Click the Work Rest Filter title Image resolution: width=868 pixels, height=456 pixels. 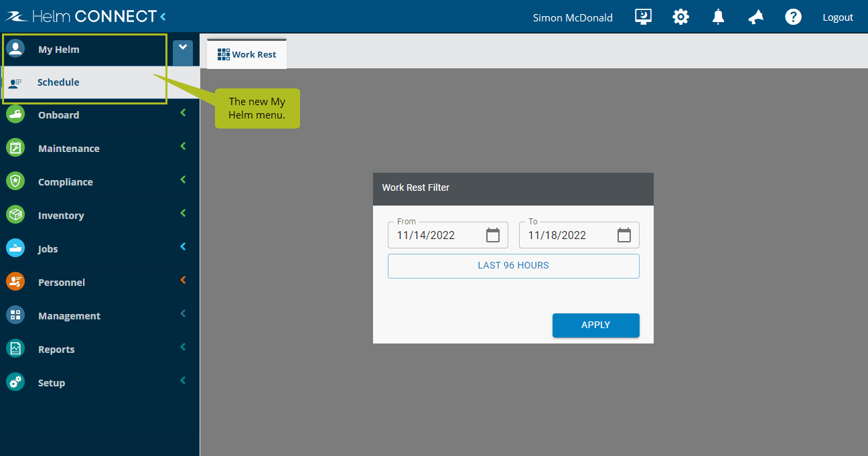pos(416,187)
